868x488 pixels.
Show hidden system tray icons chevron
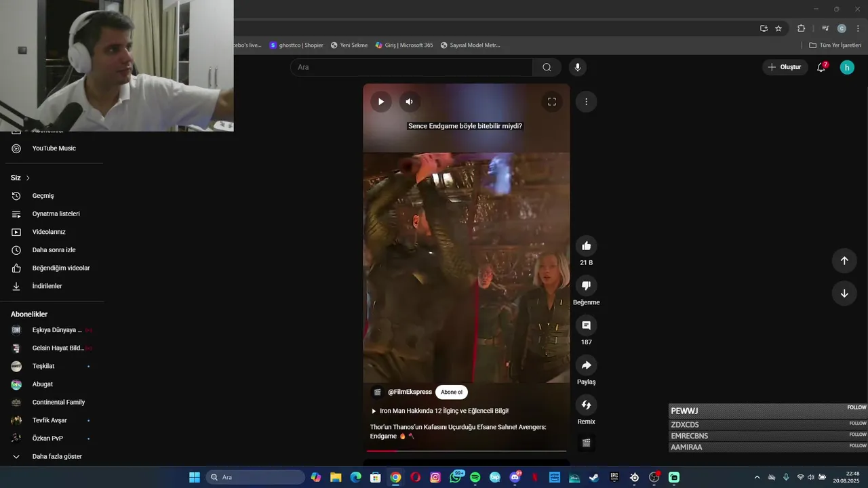[757, 477]
